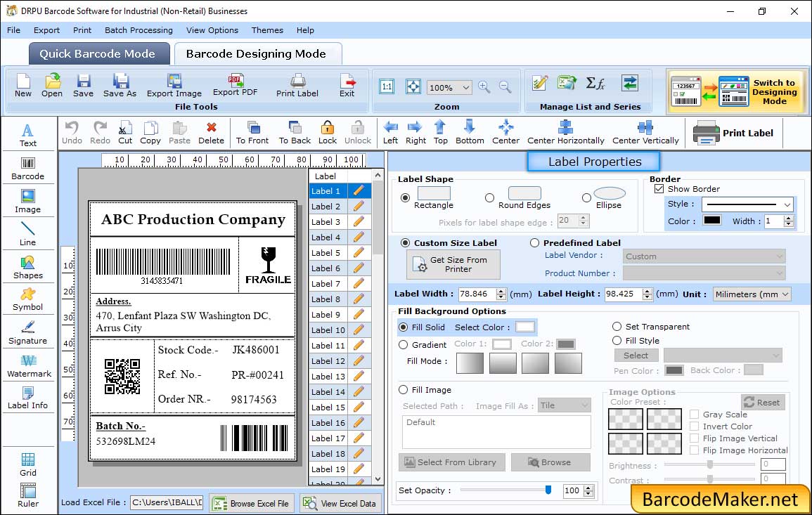Screen dimensions: 812x515
Task: Increase Set Opacity value stepper
Action: [588, 487]
